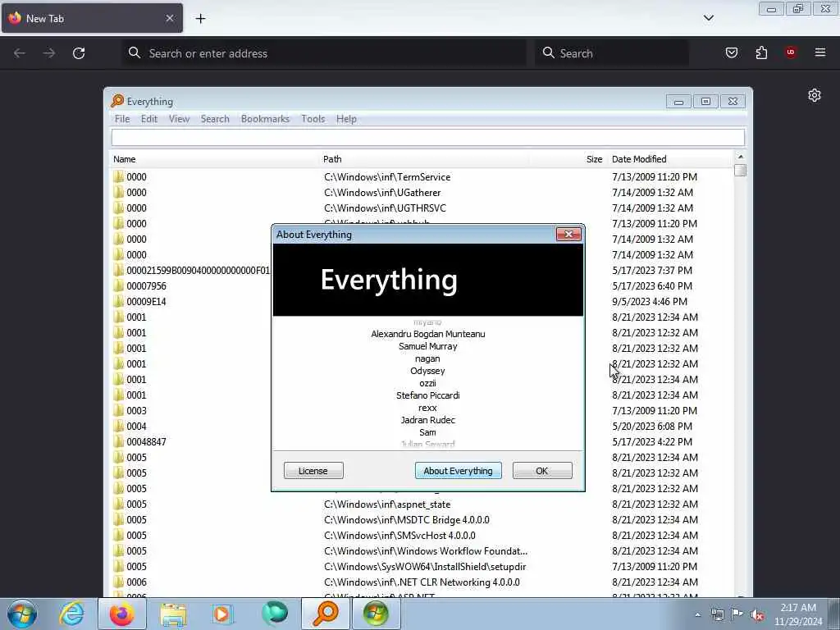Click the folder icon next to 00048847
The width and height of the screenshot is (840, 630).
118,441
